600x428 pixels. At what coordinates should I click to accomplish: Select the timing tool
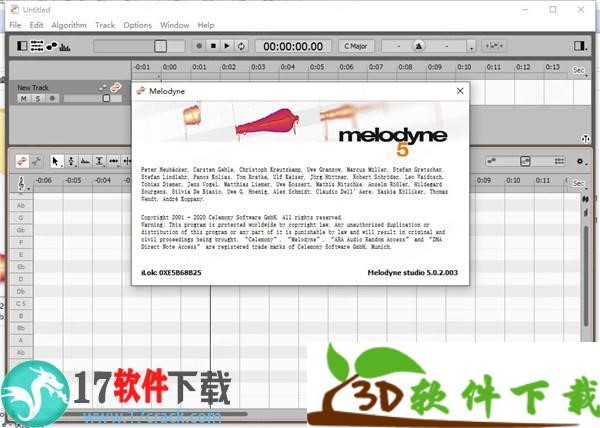114,161
